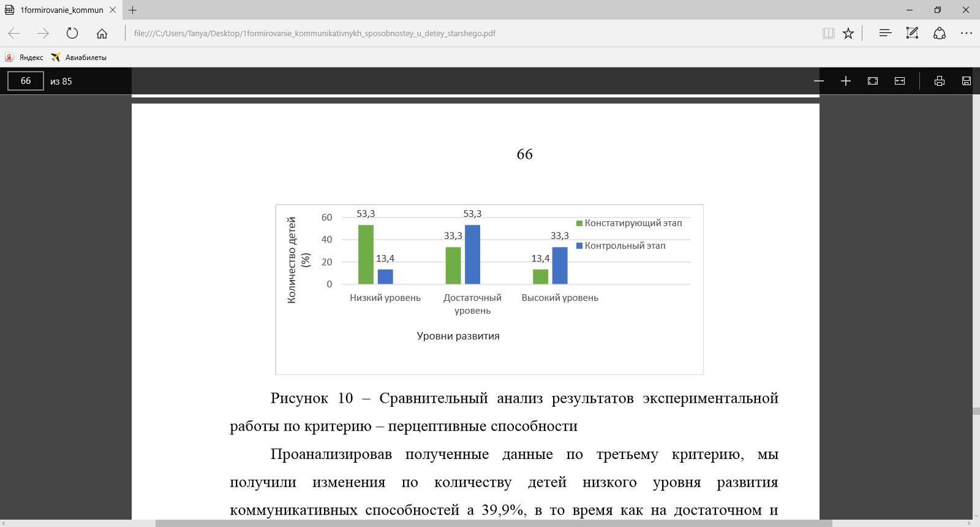Open the Яндекс bookmark
The width and height of the screenshot is (980, 527).
tap(24, 57)
